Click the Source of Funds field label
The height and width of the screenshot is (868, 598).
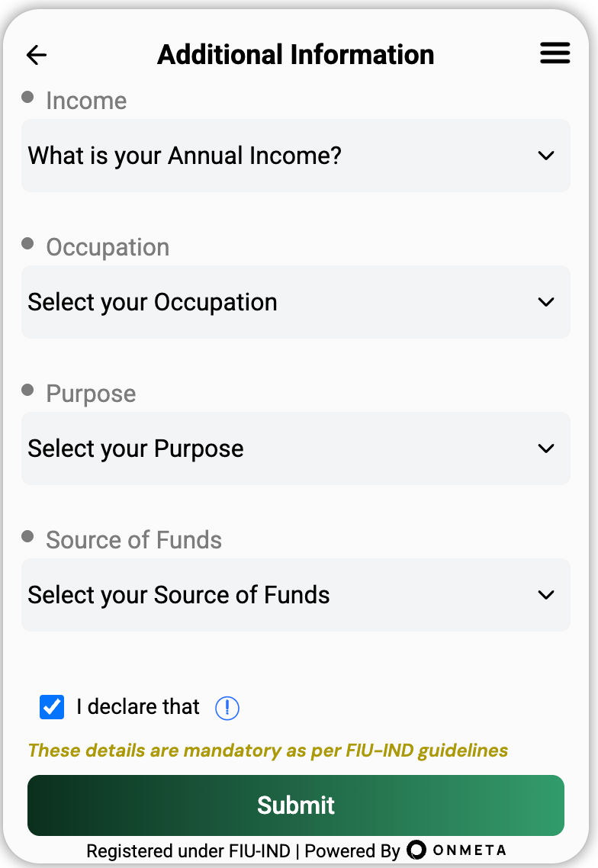(133, 540)
